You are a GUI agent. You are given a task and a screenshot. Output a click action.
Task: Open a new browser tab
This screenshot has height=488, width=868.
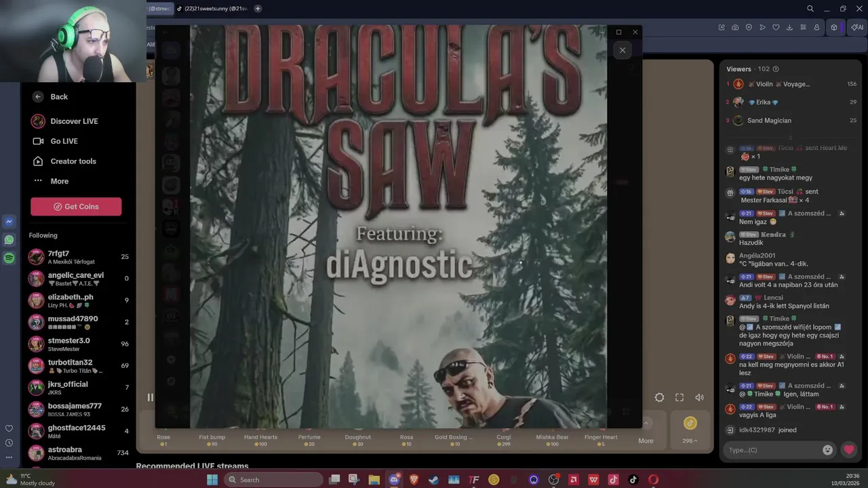click(258, 9)
